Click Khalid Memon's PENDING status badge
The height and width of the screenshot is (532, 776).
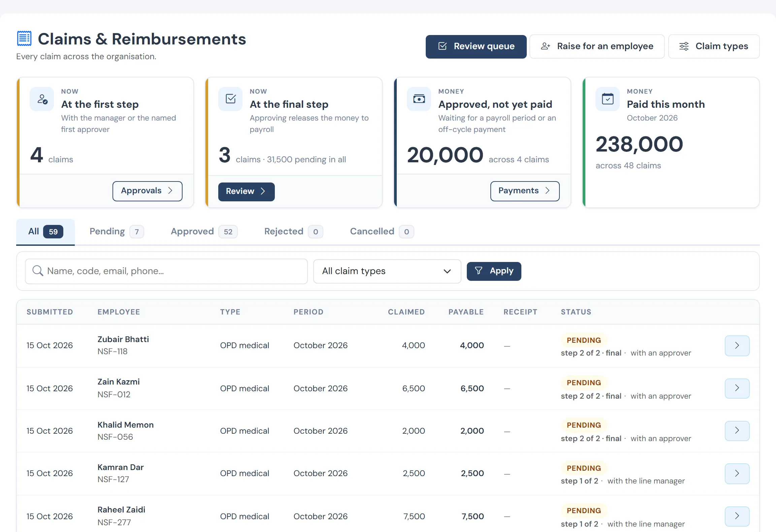coord(584,425)
